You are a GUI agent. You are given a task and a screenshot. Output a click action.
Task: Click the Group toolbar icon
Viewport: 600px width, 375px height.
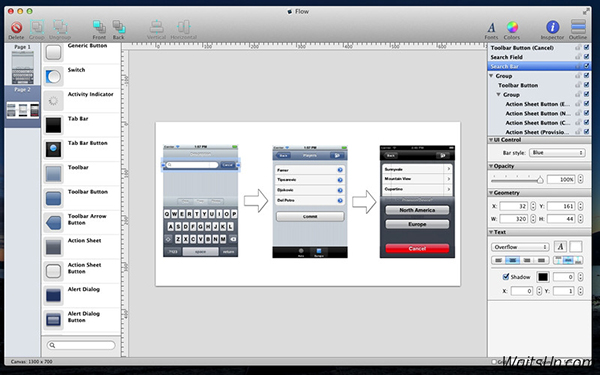tap(37, 27)
